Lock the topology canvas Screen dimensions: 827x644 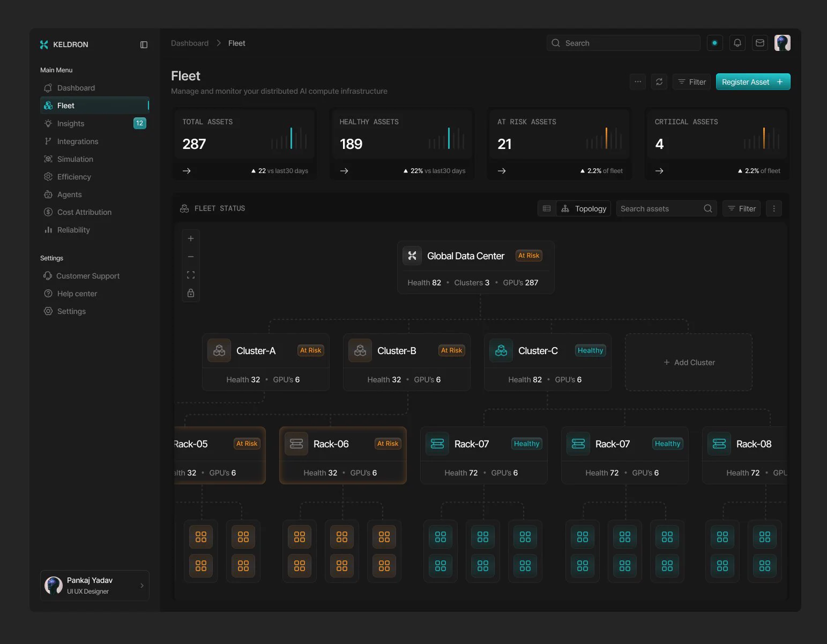[191, 293]
